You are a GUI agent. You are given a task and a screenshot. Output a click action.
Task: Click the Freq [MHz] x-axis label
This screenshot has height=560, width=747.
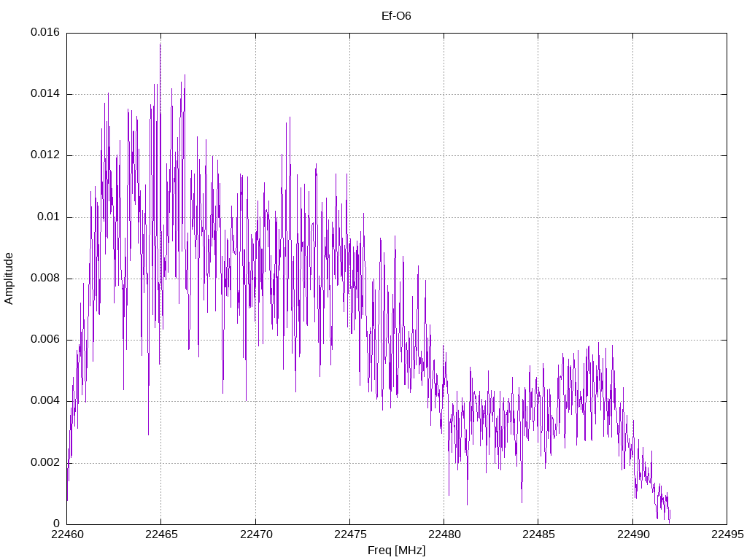pos(396,551)
